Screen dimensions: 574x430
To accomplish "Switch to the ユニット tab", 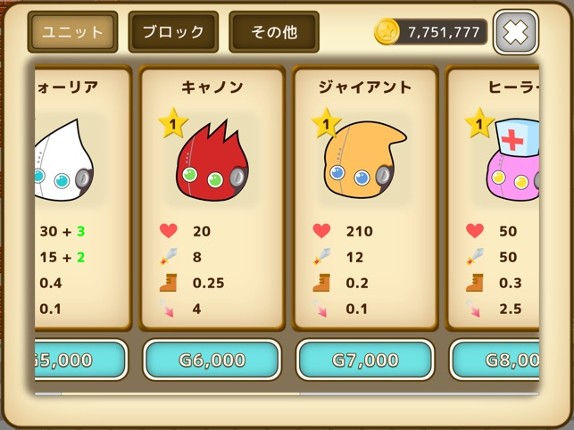I will pyautogui.click(x=72, y=32).
